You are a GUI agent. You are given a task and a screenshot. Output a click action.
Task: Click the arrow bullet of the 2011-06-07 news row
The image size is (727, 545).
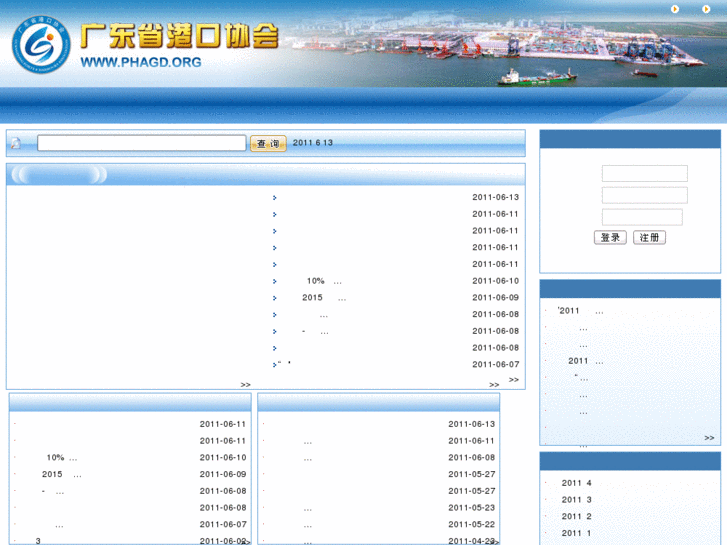point(274,365)
